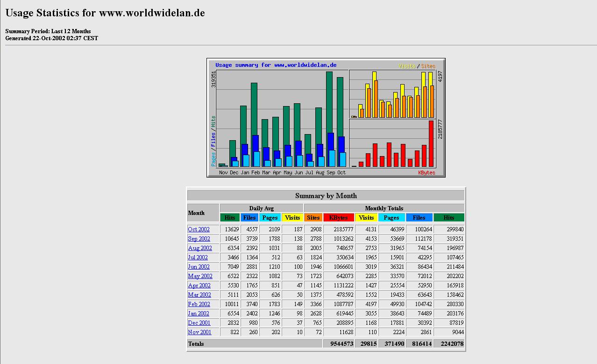Click the Apr 2002 link
The width and height of the screenshot is (597, 364).
[199, 285]
